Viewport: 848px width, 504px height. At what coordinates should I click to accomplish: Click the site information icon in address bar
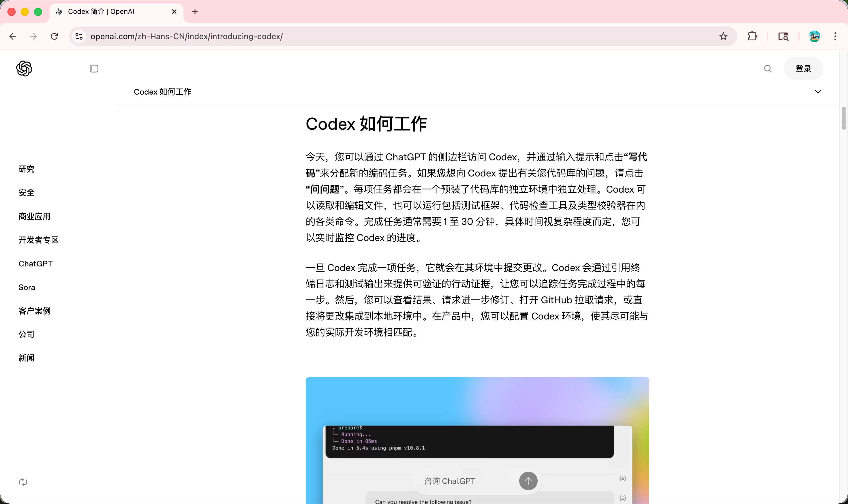pos(79,36)
